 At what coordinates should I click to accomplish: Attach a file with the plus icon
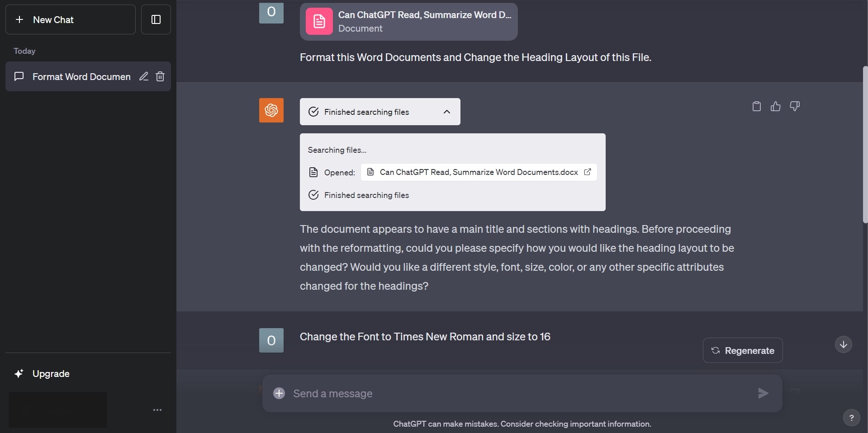[x=278, y=393]
